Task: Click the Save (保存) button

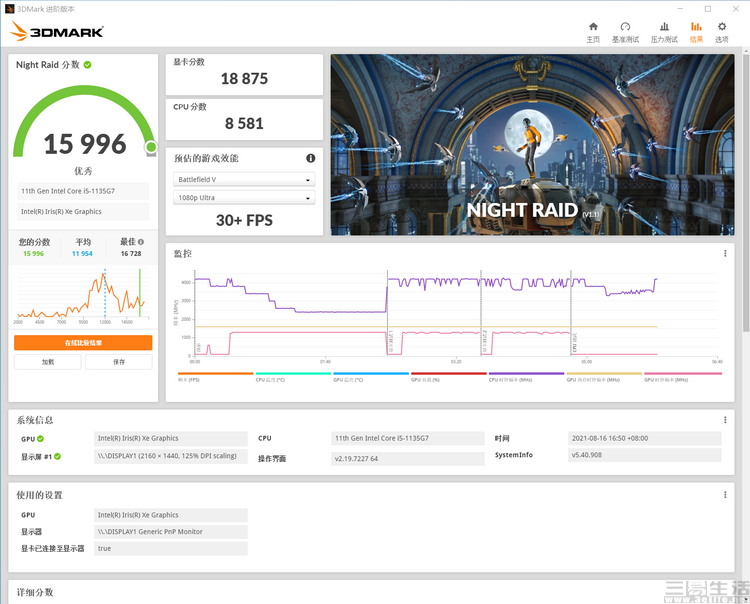Action: pos(119,362)
